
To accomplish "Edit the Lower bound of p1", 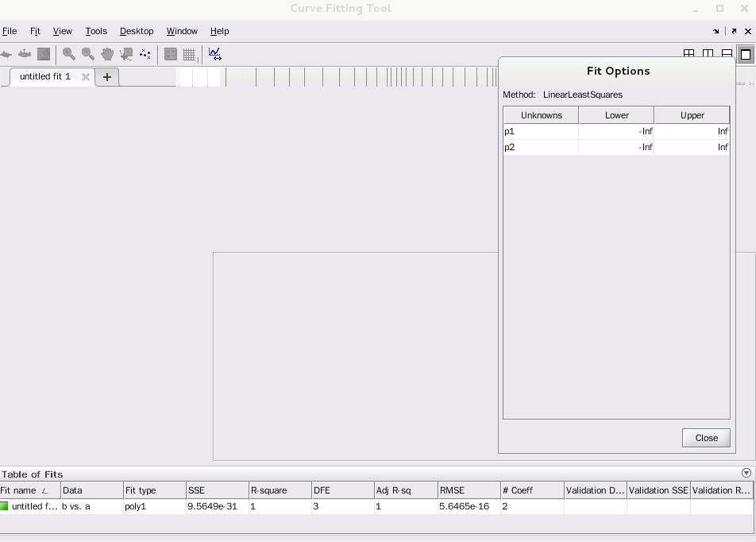I will point(616,131).
